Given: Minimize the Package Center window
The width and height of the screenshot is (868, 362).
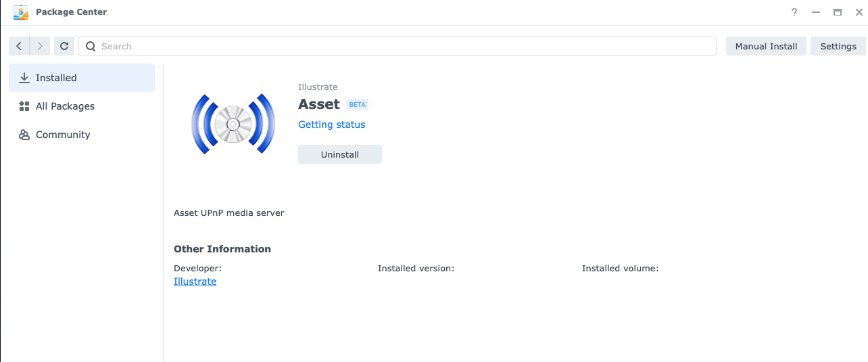Looking at the screenshot, I should pyautogui.click(x=816, y=12).
